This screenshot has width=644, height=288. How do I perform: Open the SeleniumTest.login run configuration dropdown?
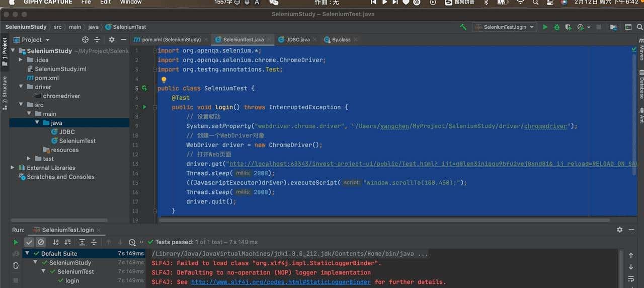504,27
